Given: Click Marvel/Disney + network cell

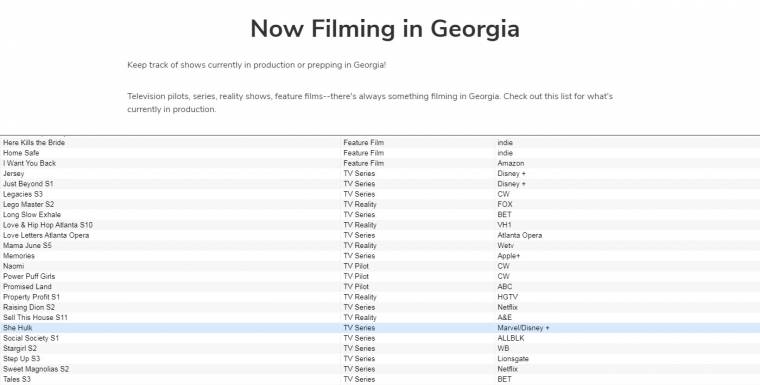Looking at the screenshot, I should pos(523,328).
